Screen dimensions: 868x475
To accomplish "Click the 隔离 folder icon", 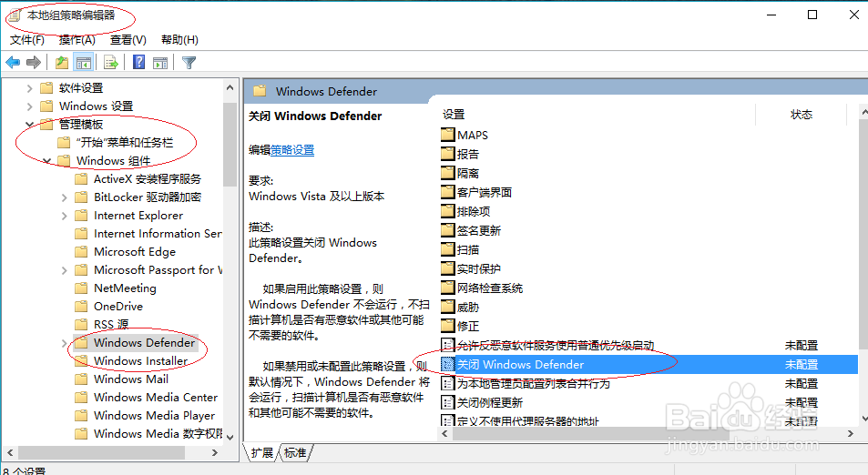I will pos(448,173).
